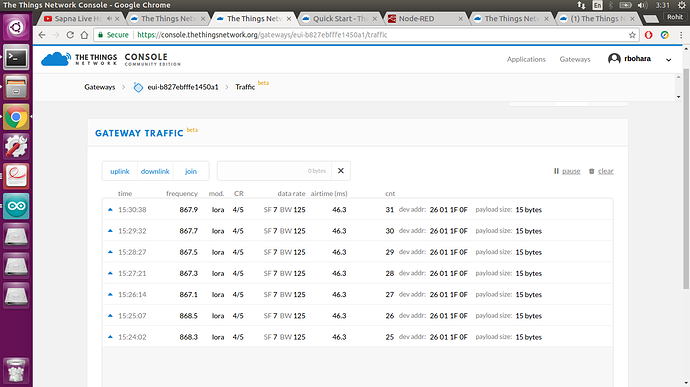Viewport: 690px width, 387px height.
Task: Toggle the downlink traffic filter
Action: (155, 171)
